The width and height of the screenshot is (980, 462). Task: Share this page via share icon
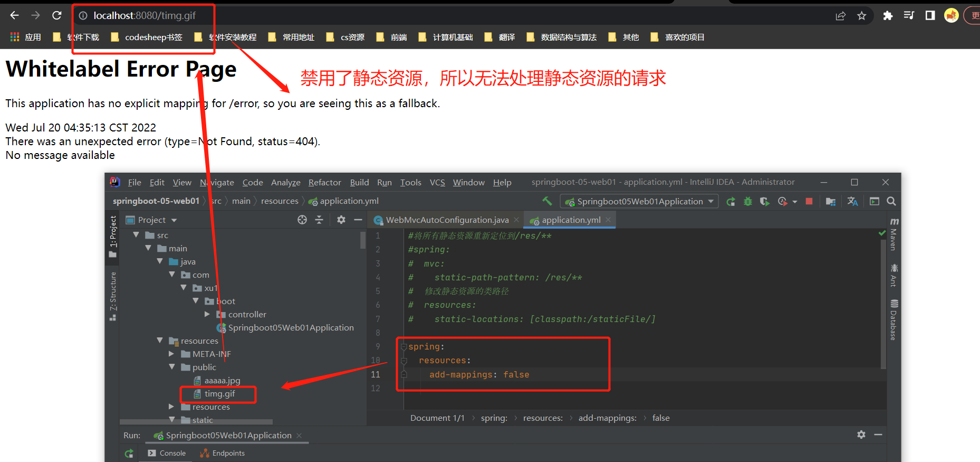click(841, 16)
